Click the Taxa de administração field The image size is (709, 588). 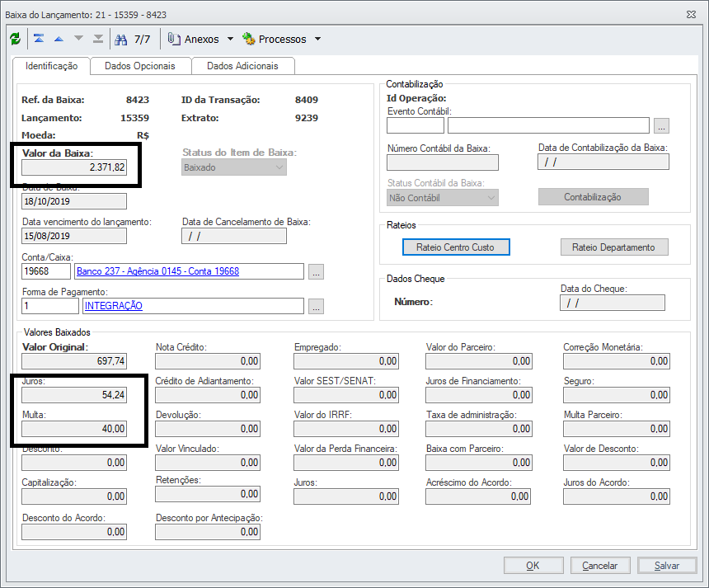[479, 429]
